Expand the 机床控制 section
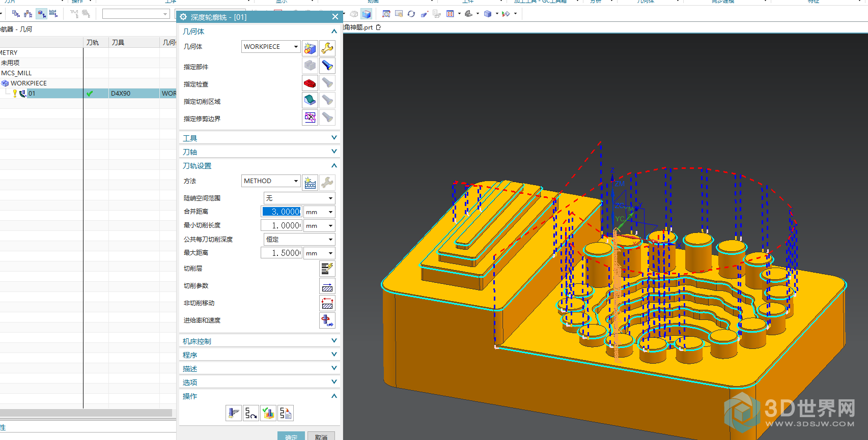This screenshot has width=868, height=440. [x=334, y=341]
